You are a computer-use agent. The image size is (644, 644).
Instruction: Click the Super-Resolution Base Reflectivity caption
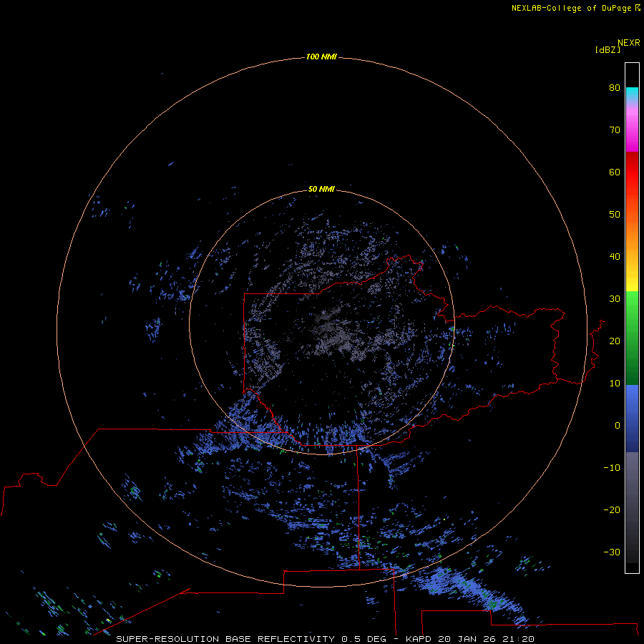tap(325, 639)
